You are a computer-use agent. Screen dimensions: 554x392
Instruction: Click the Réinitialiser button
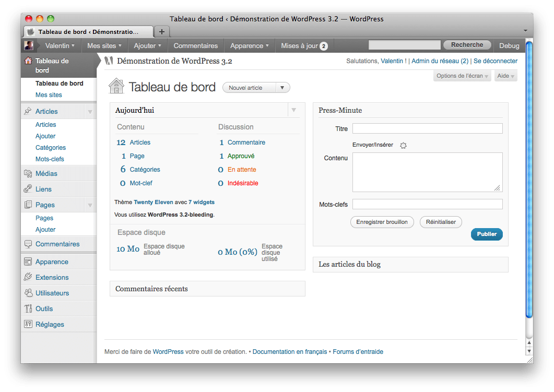pos(441,222)
